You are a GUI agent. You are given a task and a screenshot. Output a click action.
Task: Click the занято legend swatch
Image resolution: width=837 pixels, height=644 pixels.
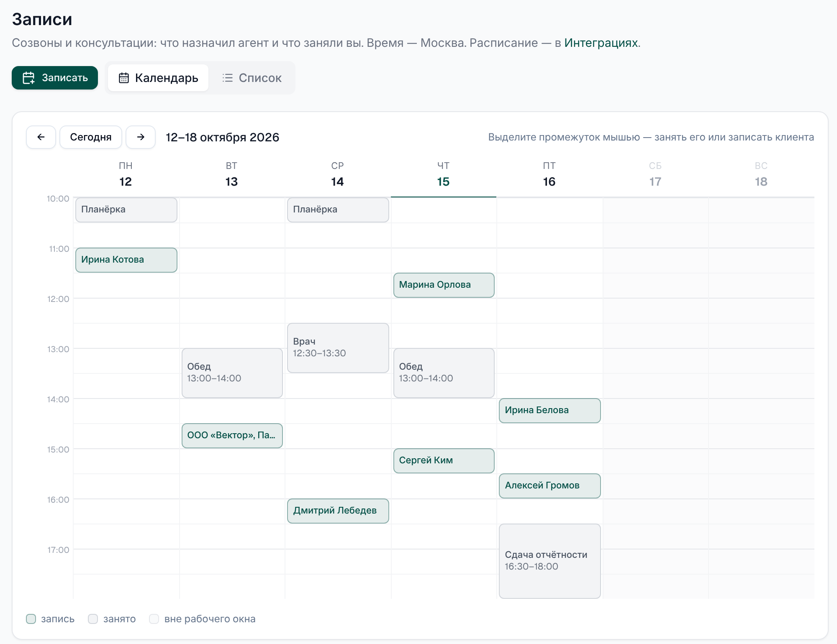pos(93,619)
